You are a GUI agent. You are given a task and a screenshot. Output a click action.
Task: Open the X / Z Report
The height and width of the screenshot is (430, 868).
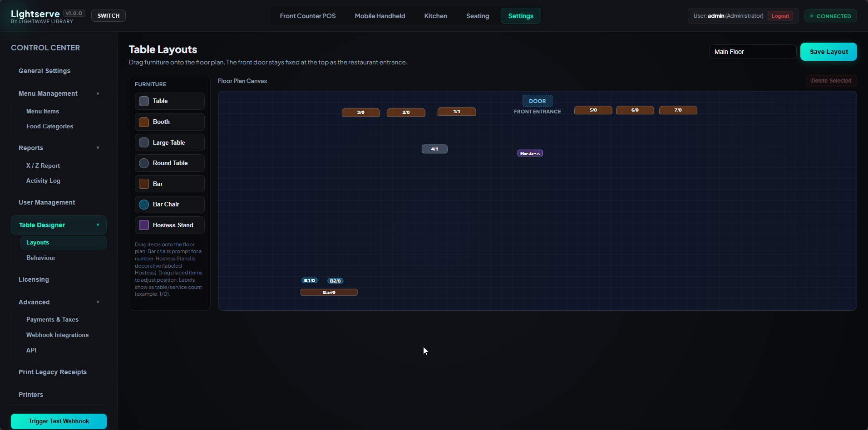43,166
